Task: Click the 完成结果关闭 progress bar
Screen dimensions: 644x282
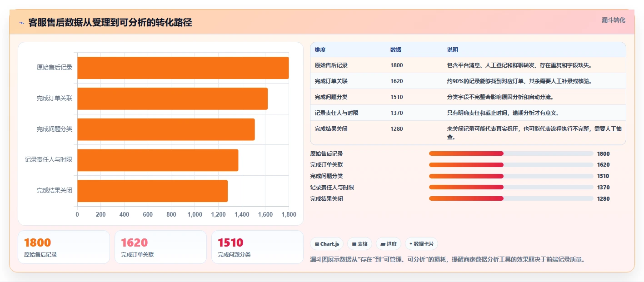Action: (511, 198)
